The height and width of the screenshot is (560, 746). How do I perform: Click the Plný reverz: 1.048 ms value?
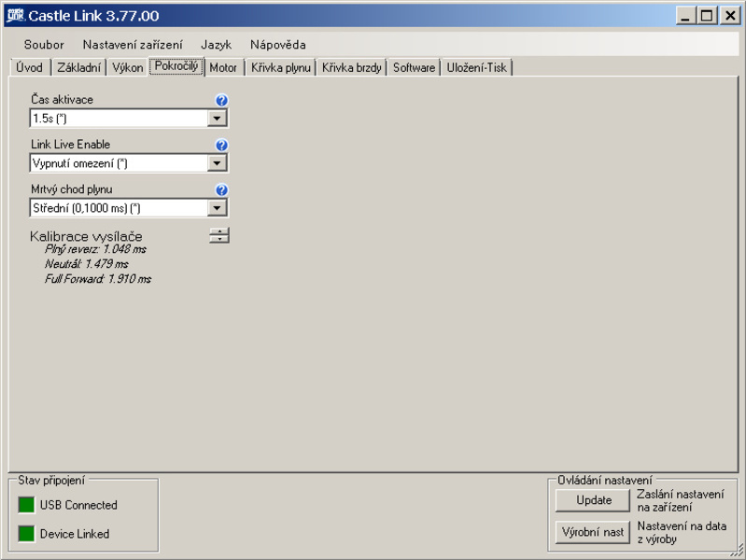[95, 249]
